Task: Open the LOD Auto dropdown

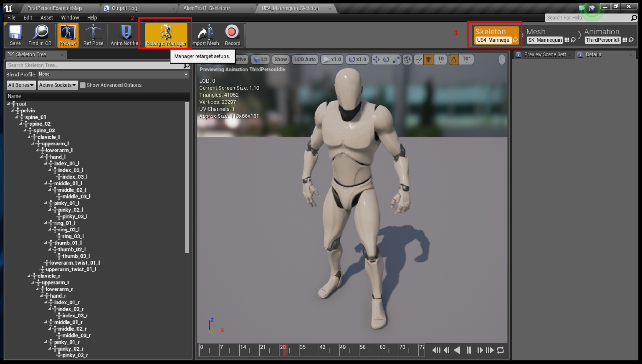Action: 305,60
